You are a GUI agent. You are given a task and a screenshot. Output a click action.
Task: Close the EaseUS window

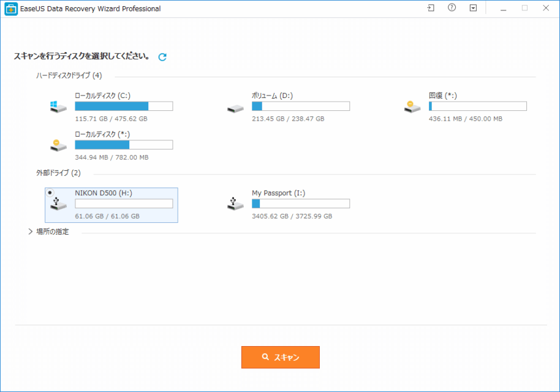546,8
